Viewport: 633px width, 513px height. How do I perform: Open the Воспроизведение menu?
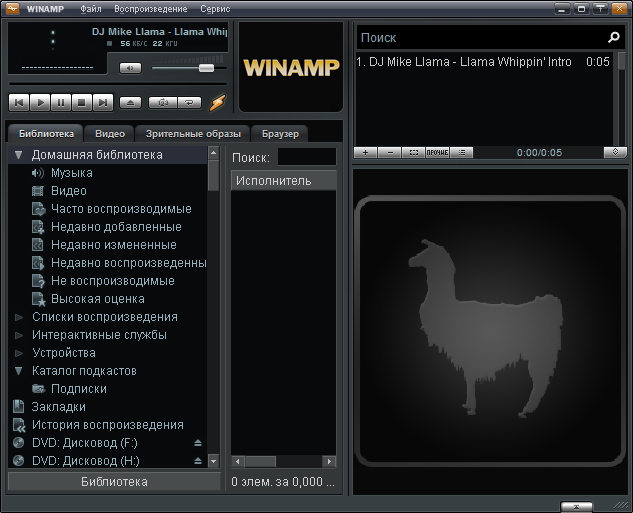pyautogui.click(x=151, y=8)
